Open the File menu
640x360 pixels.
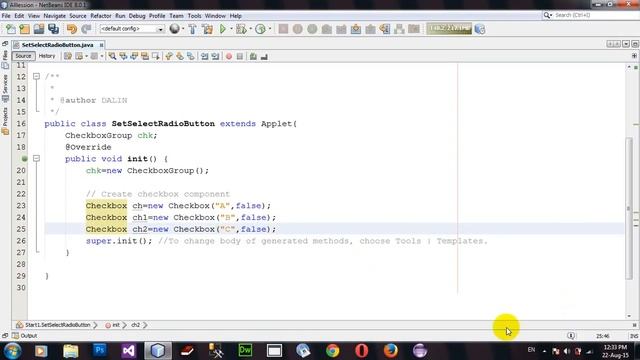(6, 16)
